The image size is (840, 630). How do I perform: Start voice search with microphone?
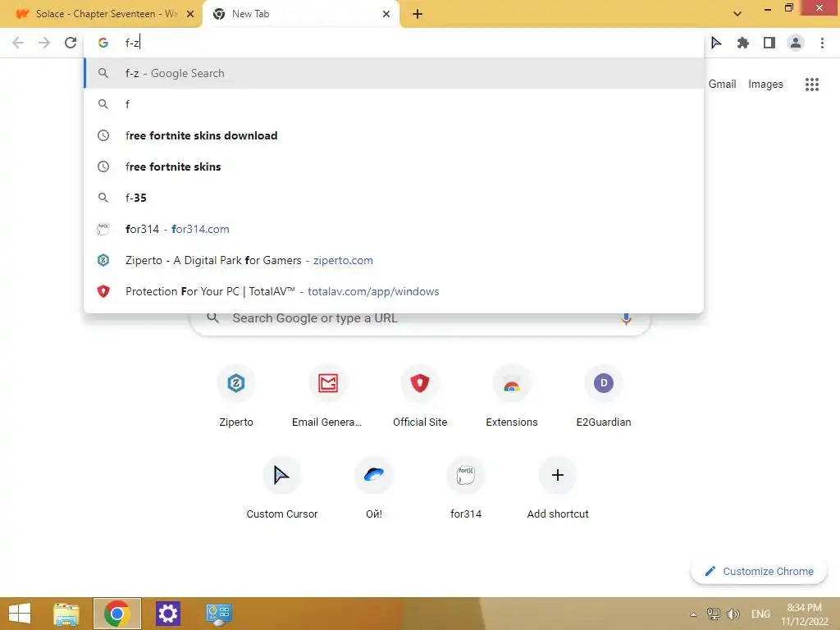pyautogui.click(x=626, y=318)
